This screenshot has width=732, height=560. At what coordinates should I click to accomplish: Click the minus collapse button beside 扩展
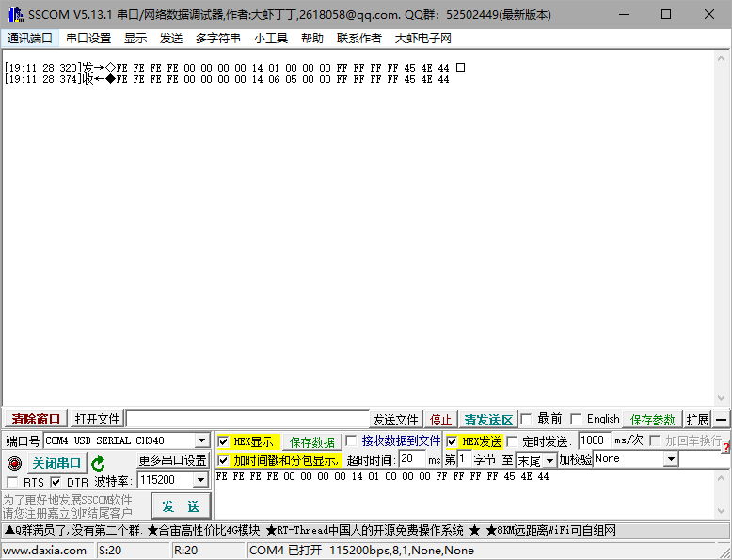click(x=721, y=420)
